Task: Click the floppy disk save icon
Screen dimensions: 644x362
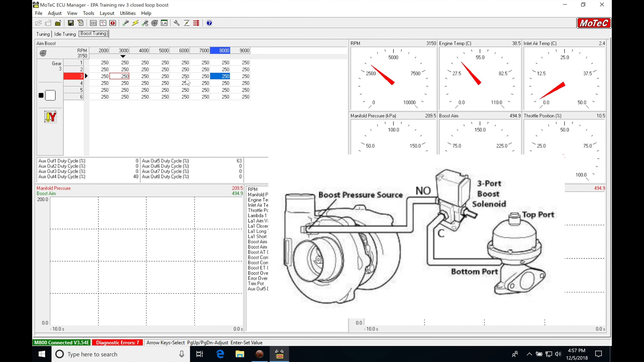Action: (x=71, y=23)
